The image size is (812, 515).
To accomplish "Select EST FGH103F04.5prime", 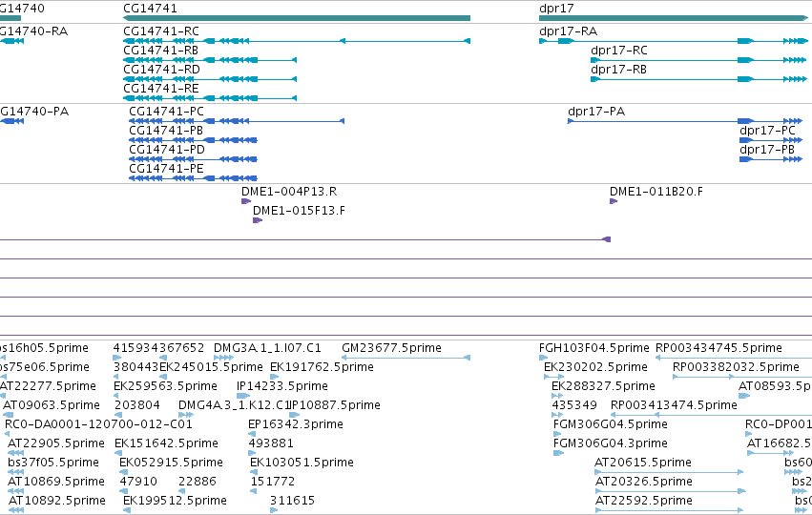I will 594,348.
